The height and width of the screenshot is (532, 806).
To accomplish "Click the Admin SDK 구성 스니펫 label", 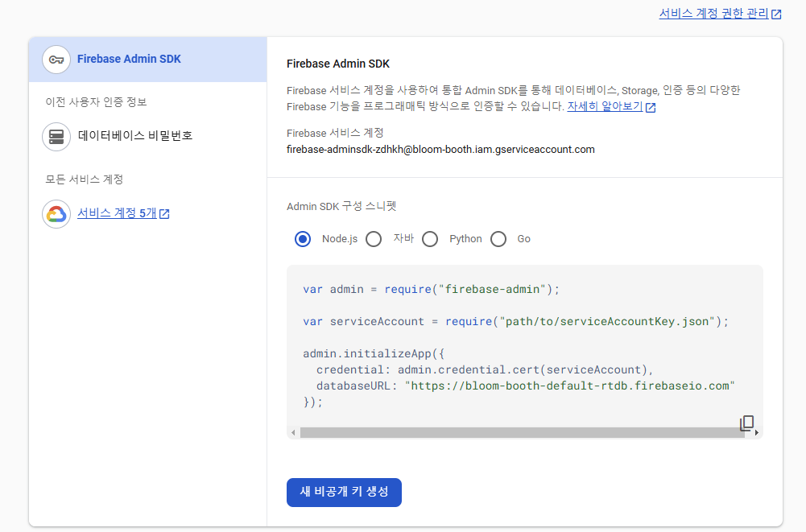I will 341,206.
